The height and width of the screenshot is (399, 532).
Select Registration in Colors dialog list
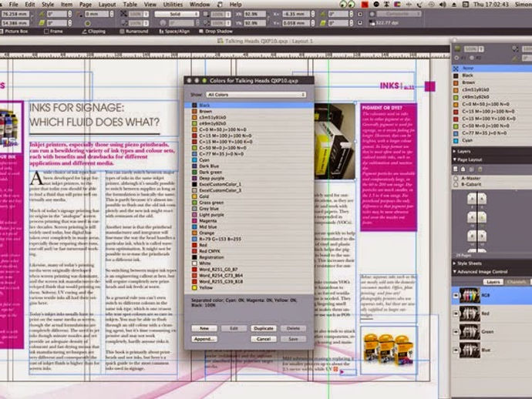(x=249, y=257)
